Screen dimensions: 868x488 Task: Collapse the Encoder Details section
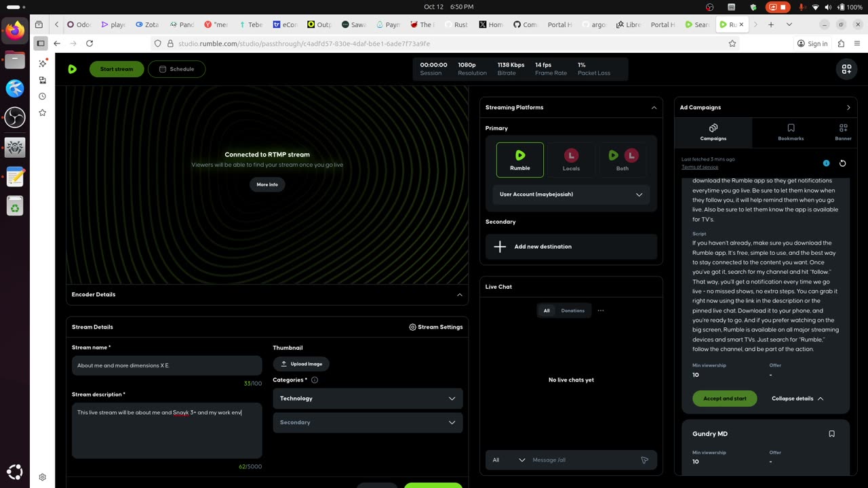tap(460, 295)
